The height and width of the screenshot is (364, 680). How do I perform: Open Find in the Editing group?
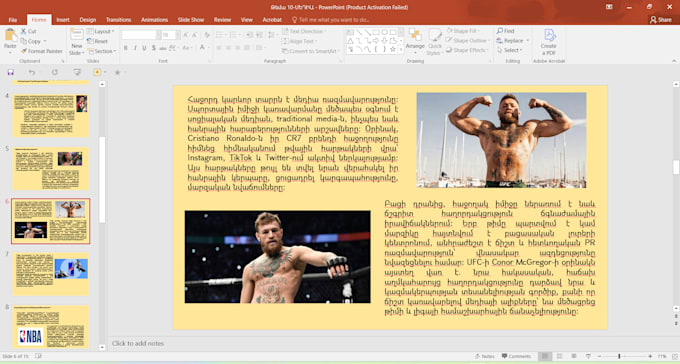506,31
